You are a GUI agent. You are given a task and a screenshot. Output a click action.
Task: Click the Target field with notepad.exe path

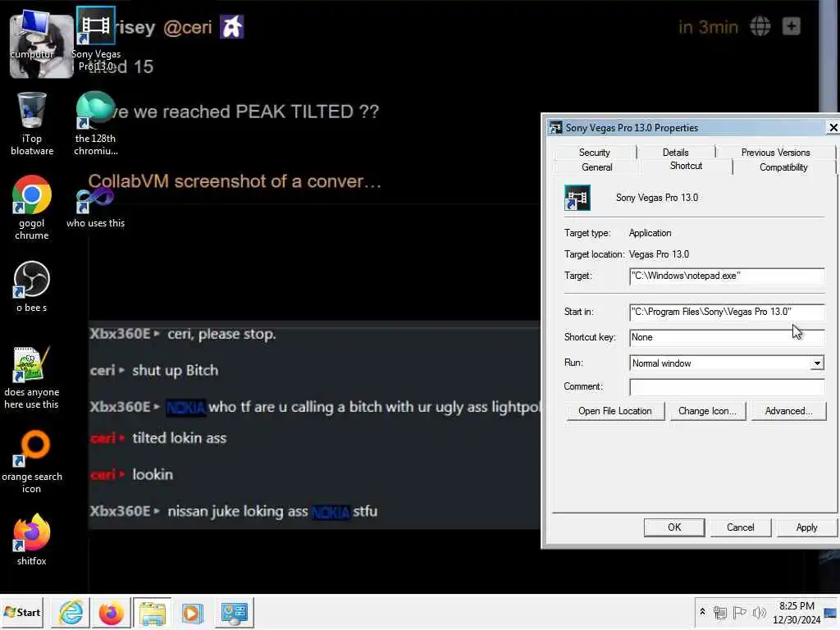coord(727,276)
